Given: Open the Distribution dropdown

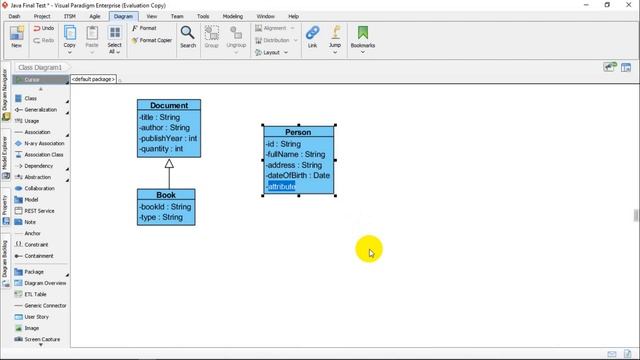Looking at the screenshot, I should click(x=277, y=40).
